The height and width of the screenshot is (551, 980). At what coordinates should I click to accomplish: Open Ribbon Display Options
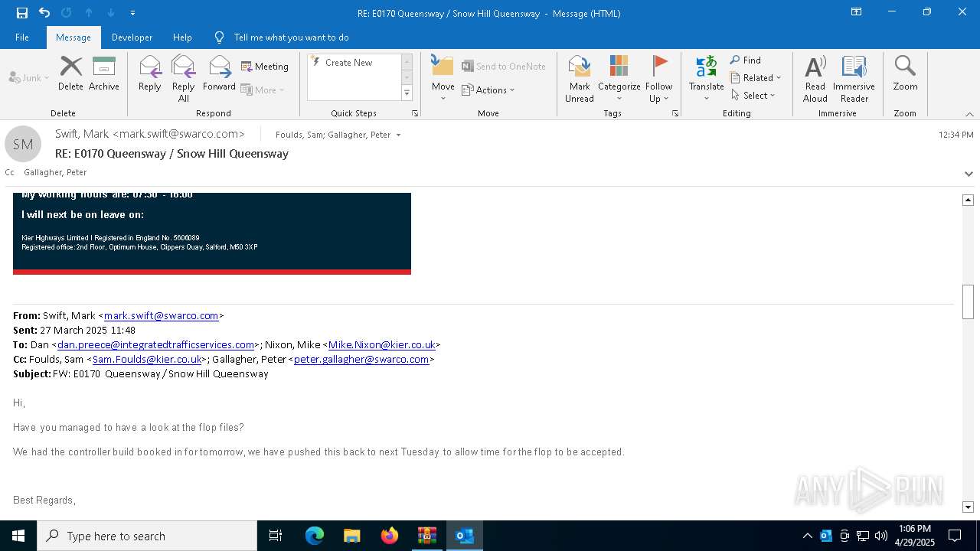point(857,12)
